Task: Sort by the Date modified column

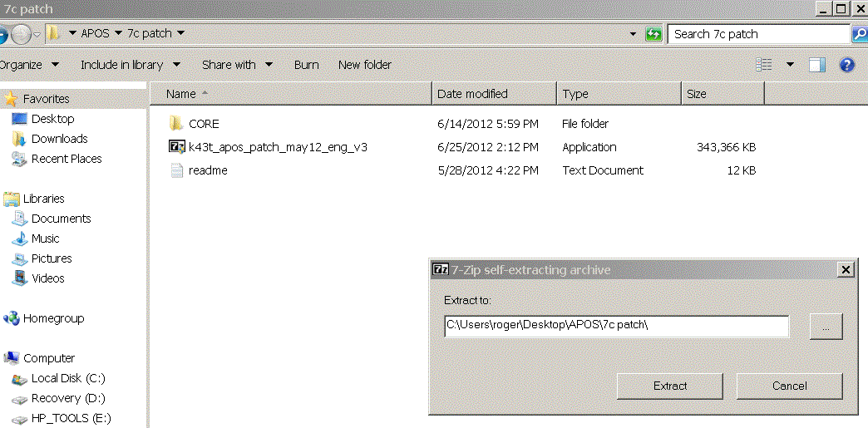Action: (495, 94)
